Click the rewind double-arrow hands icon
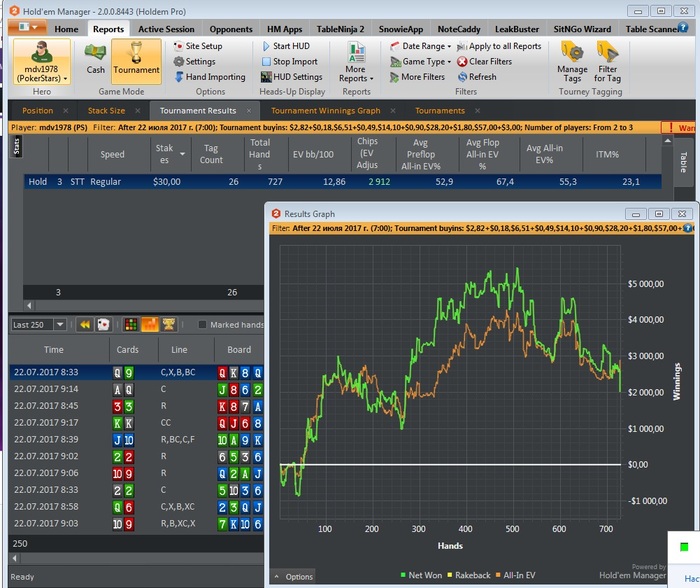Viewport: 700px width, 588px height. (x=85, y=325)
